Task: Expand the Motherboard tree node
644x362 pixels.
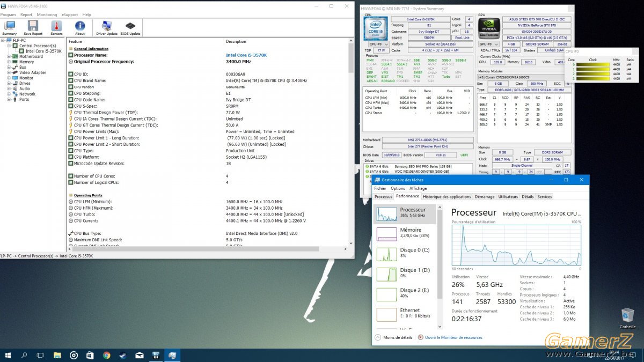Action: tap(9, 56)
